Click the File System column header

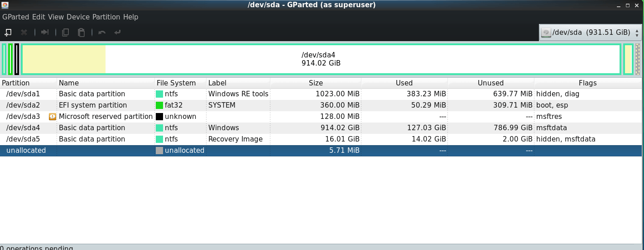coord(181,83)
